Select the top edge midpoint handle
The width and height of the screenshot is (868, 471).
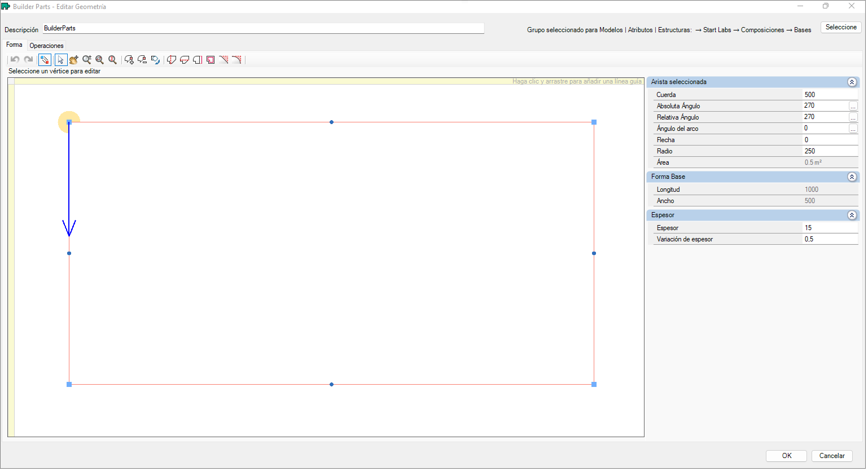coord(331,122)
